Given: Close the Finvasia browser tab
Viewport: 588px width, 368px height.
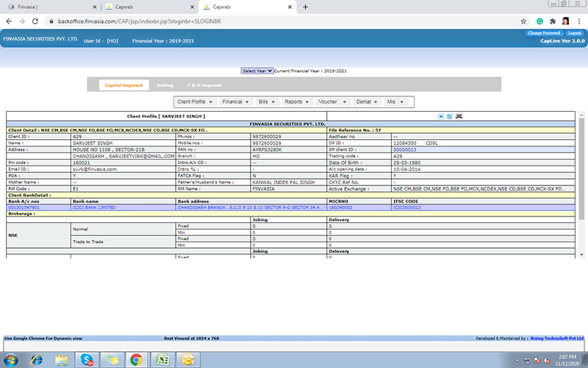Looking at the screenshot, I should [95, 7].
